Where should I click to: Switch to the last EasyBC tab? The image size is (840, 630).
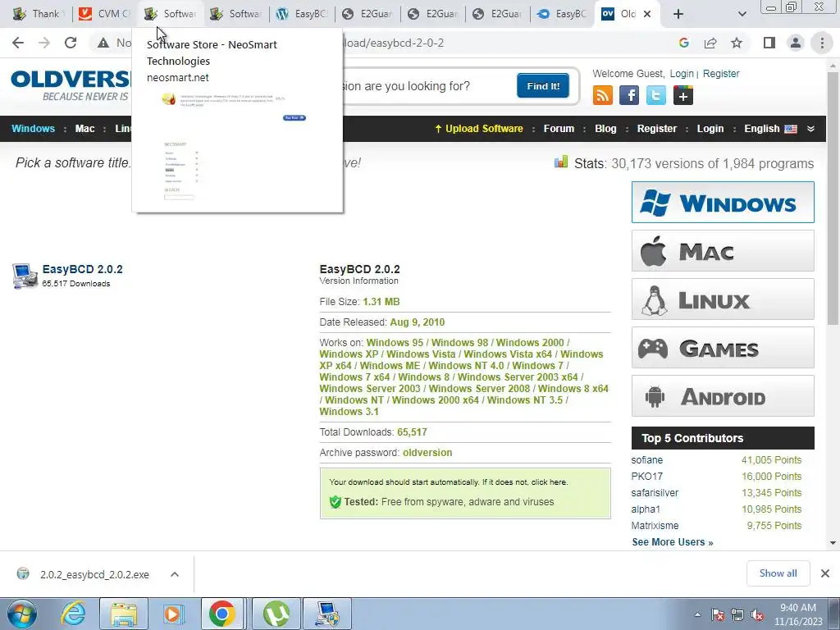pos(562,14)
